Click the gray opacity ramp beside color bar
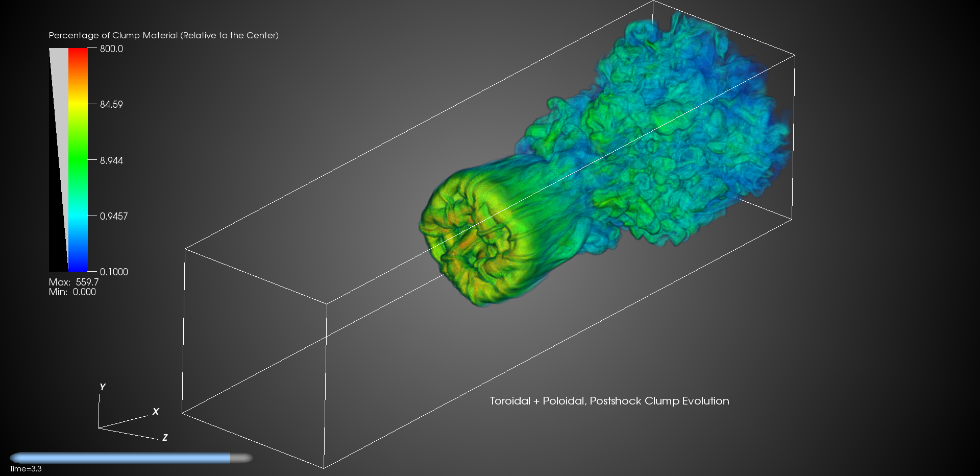The width and height of the screenshot is (980, 476). coord(59,160)
